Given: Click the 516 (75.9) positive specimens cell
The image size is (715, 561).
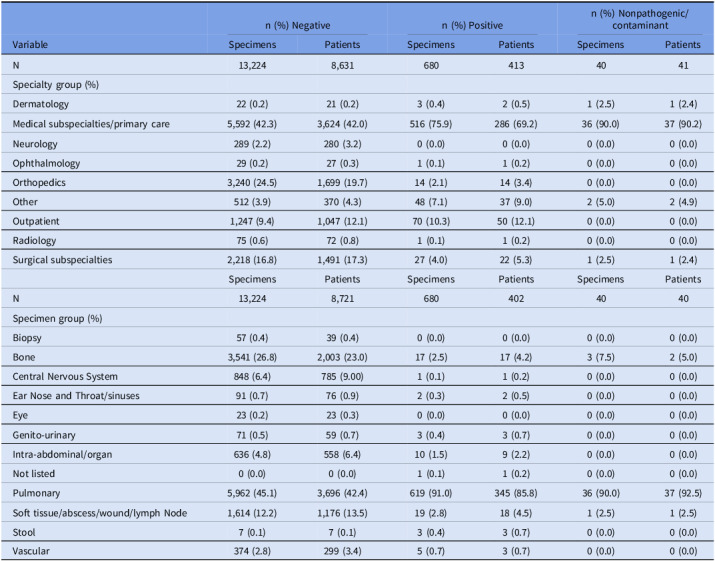Looking at the screenshot, I should tap(430, 124).
